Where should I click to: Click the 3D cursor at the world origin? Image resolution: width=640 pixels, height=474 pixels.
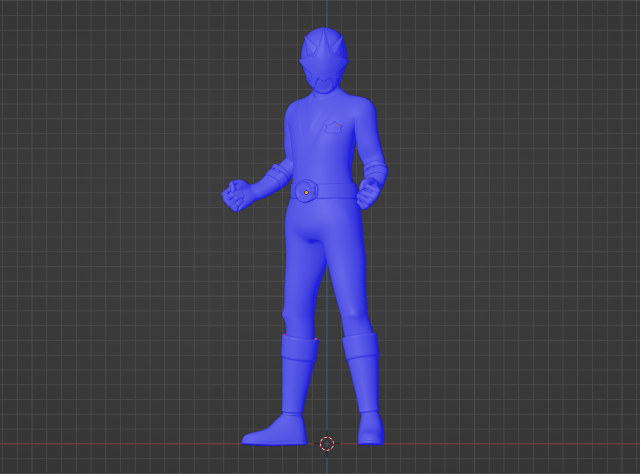point(327,443)
